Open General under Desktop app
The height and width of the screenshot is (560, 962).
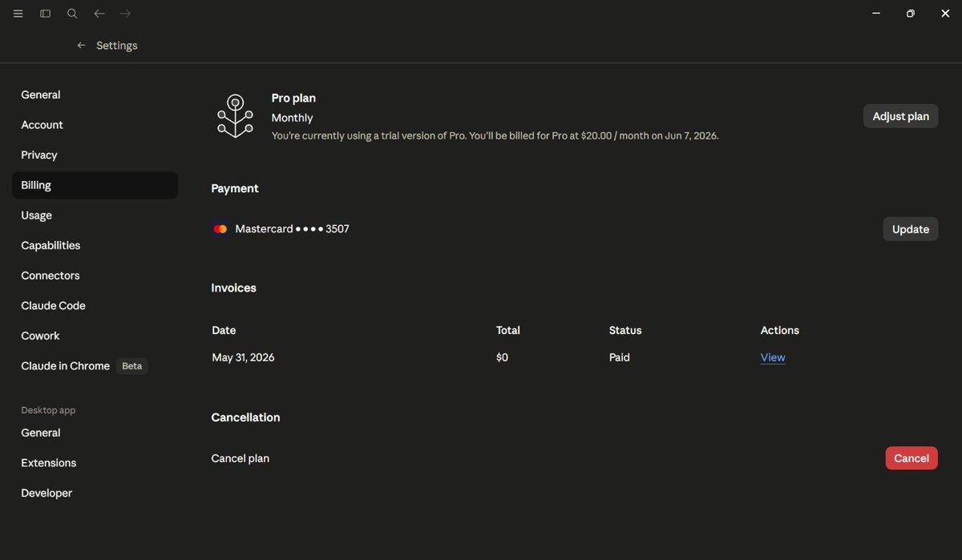41,433
